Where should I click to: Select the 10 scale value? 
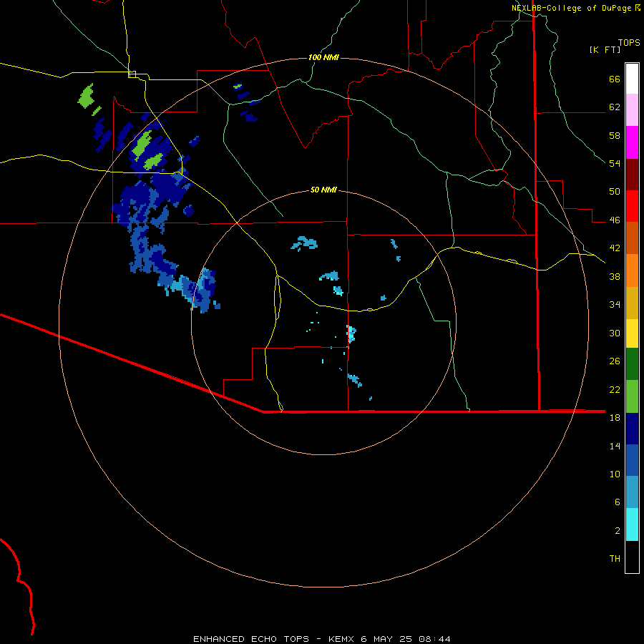click(x=615, y=474)
